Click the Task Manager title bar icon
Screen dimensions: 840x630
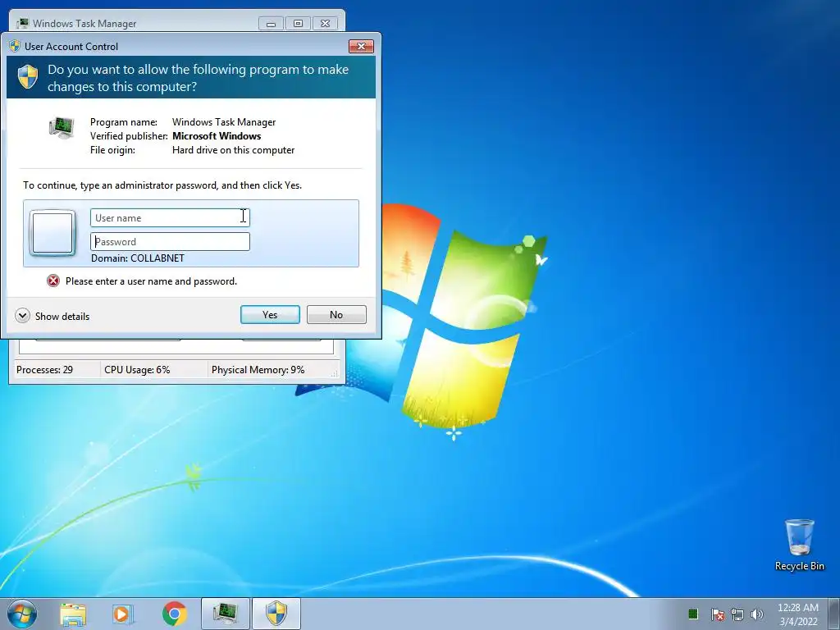22,23
